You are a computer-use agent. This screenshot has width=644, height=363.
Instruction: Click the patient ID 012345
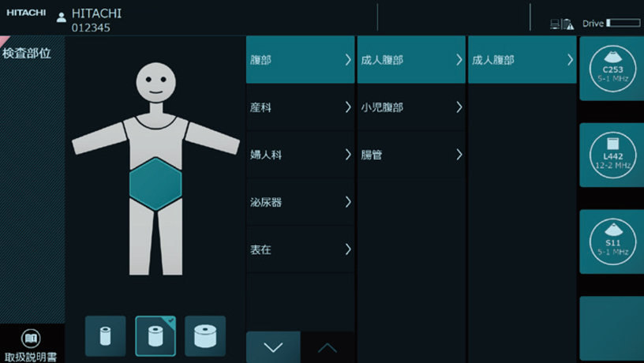[x=91, y=28]
